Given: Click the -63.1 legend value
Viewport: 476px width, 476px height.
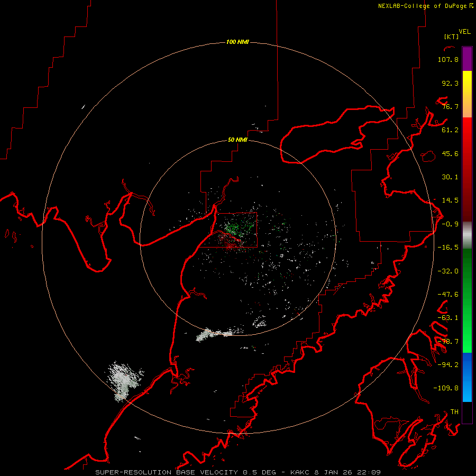Looking at the screenshot, I should [448, 318].
